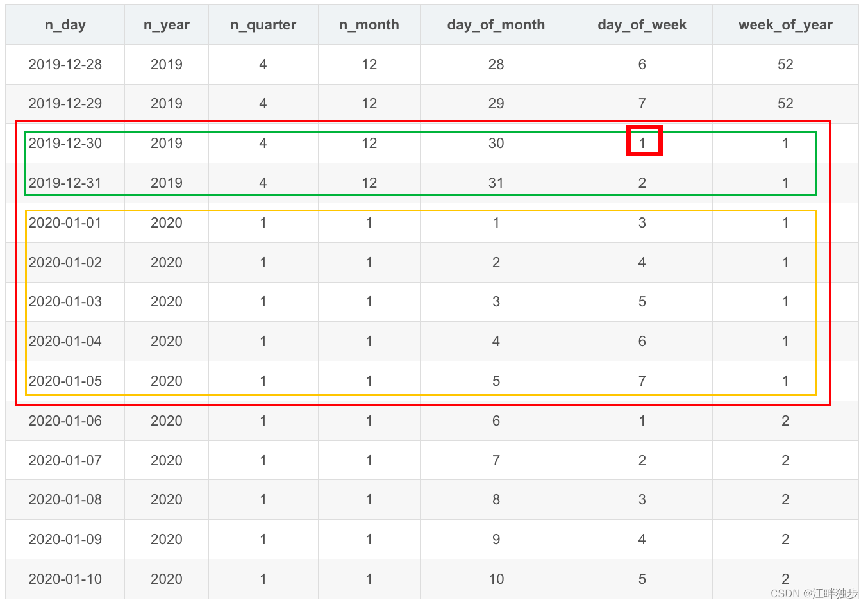Click day_of_week 5 in 2020-01-03 row
868x605 pixels.
(642, 301)
